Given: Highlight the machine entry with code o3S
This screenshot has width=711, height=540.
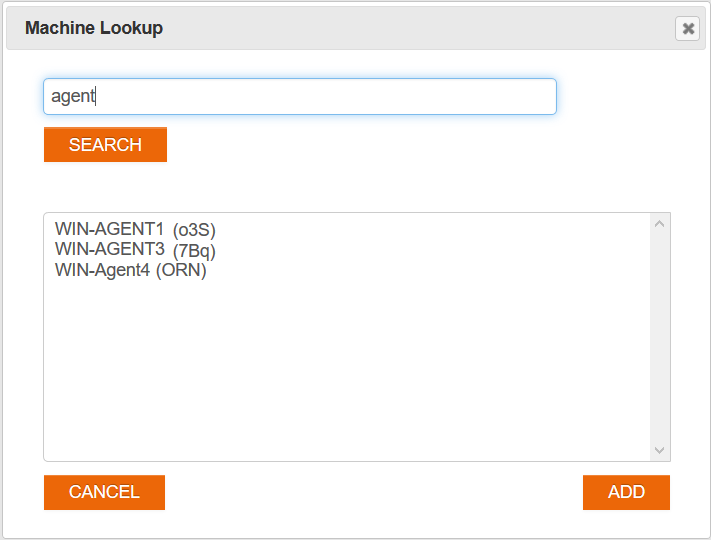Looking at the screenshot, I should tap(135, 230).
